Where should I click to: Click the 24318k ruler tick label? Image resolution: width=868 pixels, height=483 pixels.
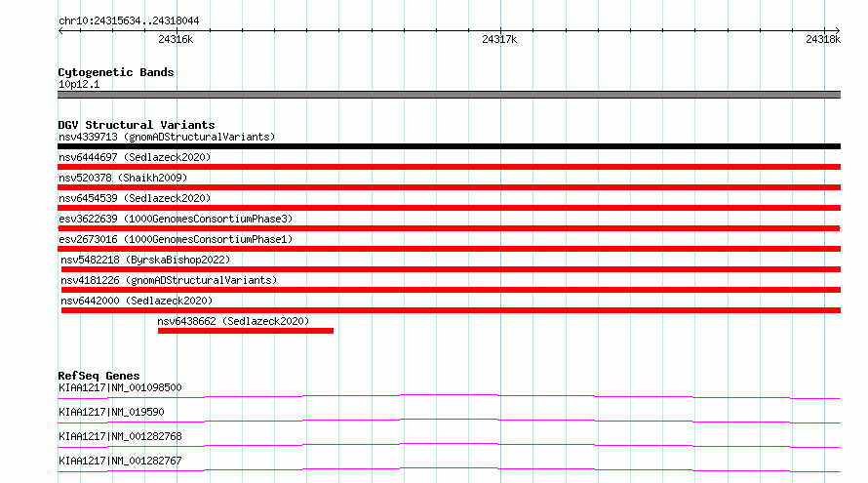click(823, 39)
